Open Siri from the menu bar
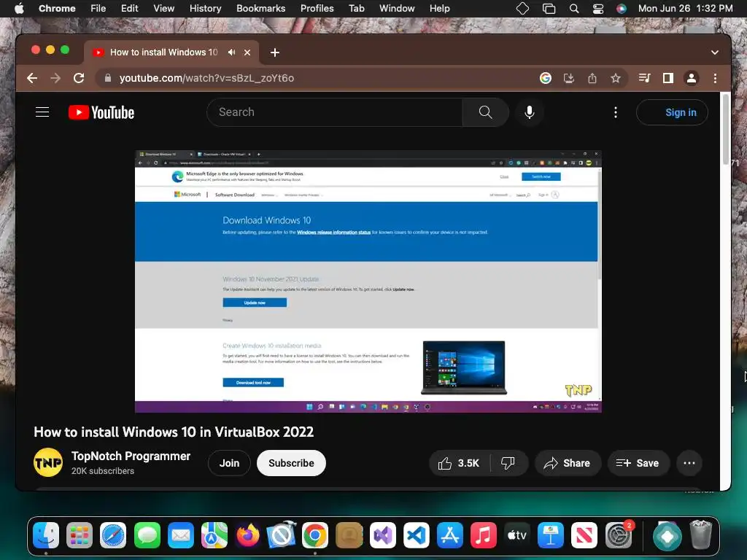 (x=622, y=9)
